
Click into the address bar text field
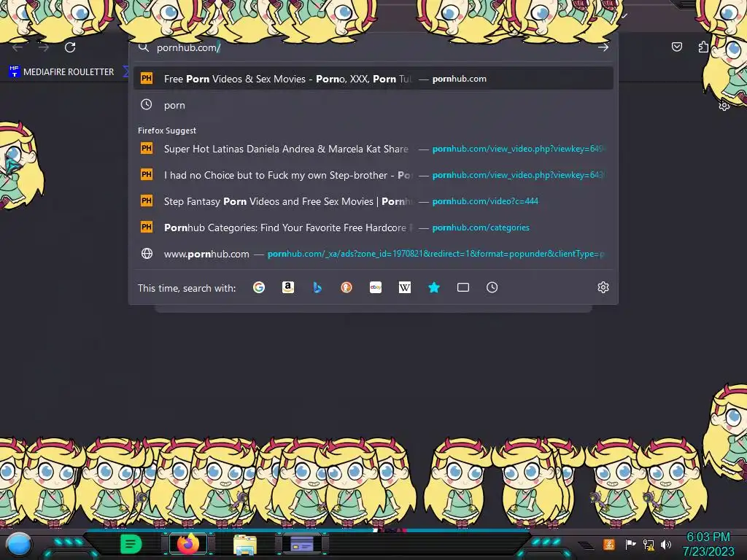[x=371, y=47]
